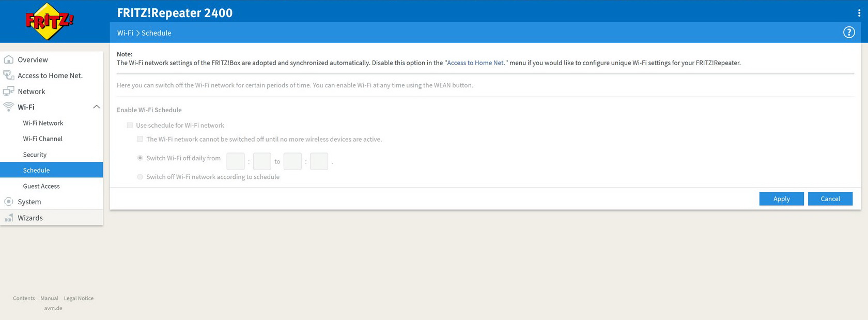Click the Note: label
868x320 pixels.
pyautogui.click(x=125, y=54)
